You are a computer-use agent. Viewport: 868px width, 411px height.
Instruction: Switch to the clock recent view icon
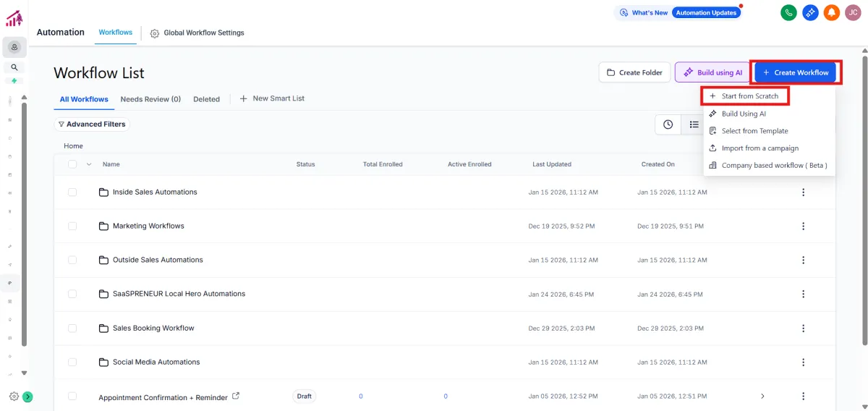[668, 124]
